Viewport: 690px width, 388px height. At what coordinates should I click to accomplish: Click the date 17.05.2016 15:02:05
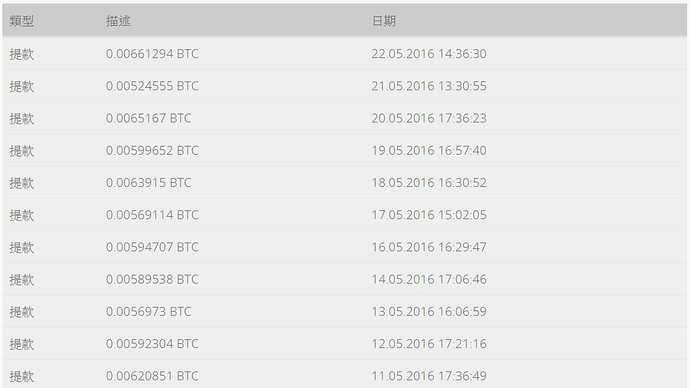429,215
